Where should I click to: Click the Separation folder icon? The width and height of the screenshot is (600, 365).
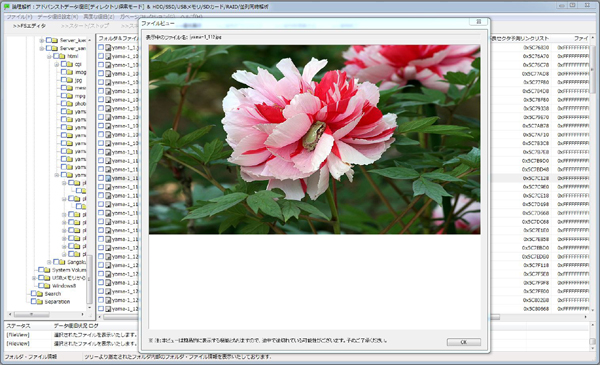pyautogui.click(x=40, y=301)
